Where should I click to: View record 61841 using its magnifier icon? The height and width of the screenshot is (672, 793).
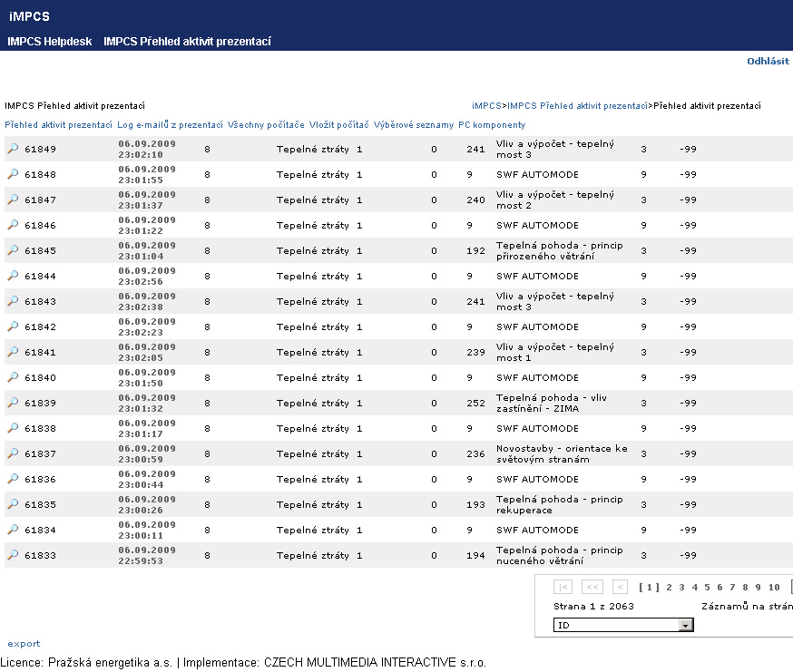(x=13, y=352)
